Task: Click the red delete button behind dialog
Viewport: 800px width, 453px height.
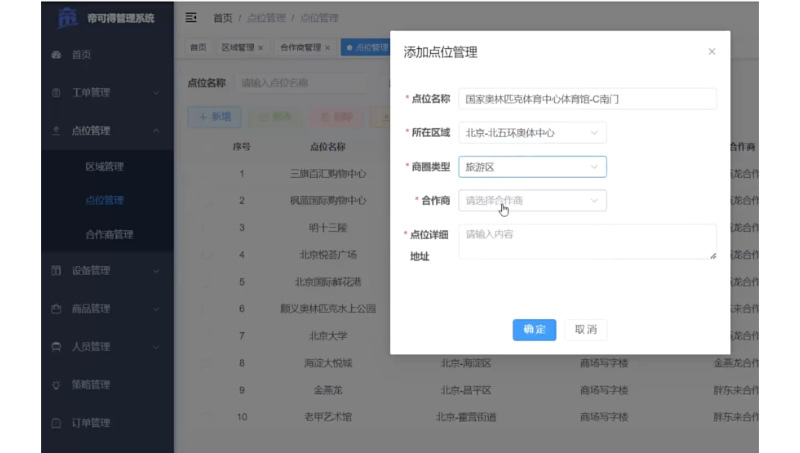Action: click(336, 117)
